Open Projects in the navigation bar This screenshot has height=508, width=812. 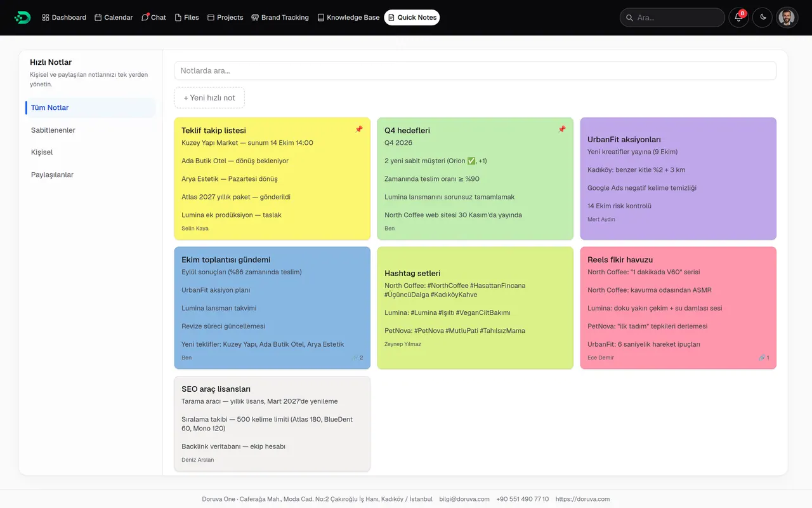[x=225, y=18]
